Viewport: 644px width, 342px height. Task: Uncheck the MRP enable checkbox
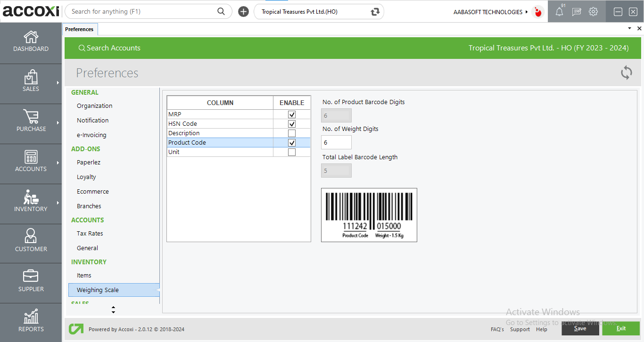click(292, 114)
